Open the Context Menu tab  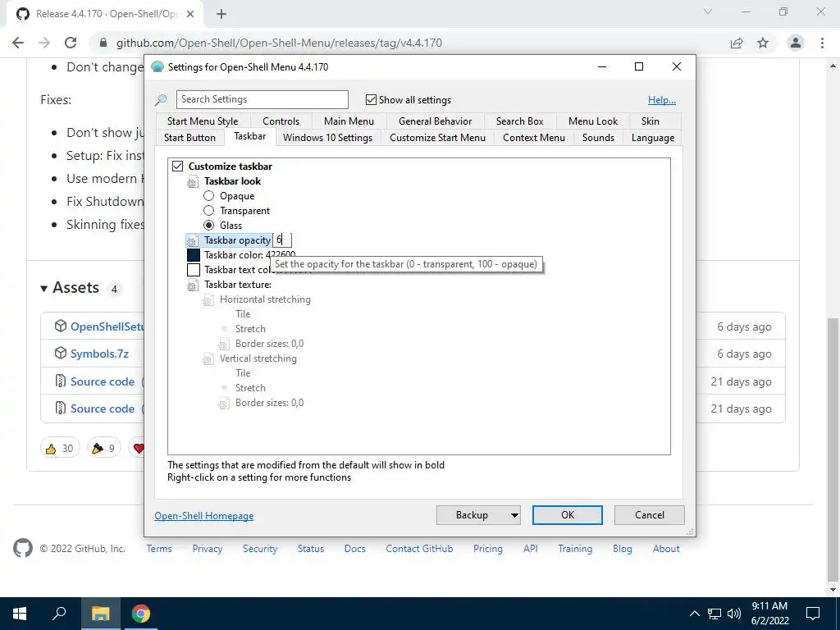[534, 138]
